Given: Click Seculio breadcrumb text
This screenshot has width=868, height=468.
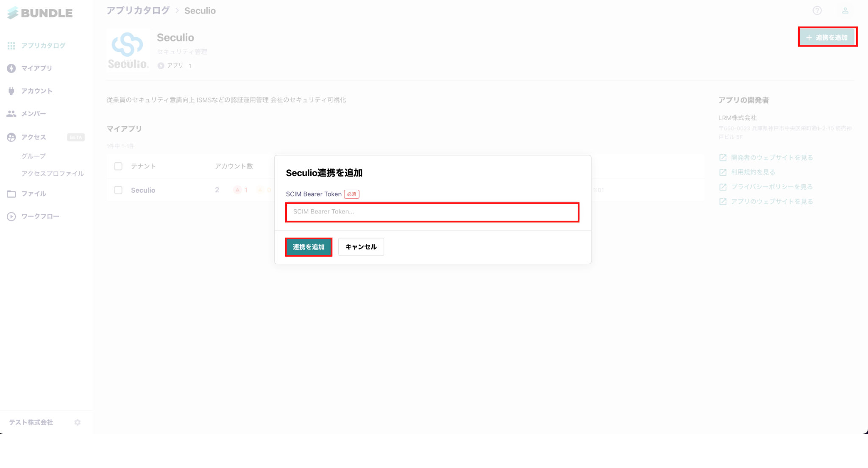Looking at the screenshot, I should point(200,11).
